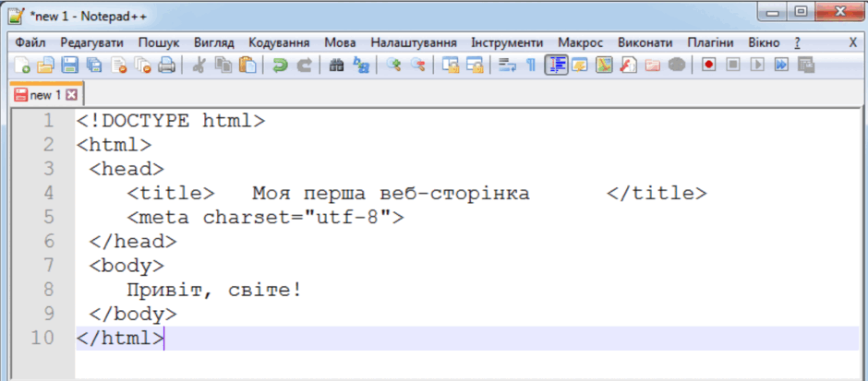Click the X at the menu bar's right end
This screenshot has width=868, height=381.
pyautogui.click(x=852, y=42)
